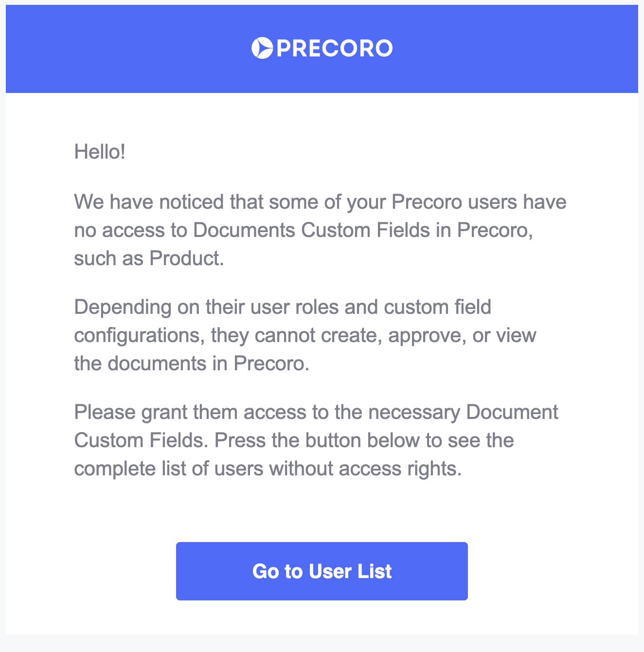Click the "such as Product." line

tap(149, 258)
